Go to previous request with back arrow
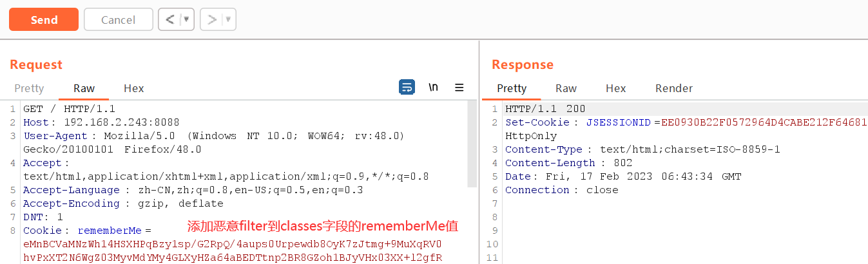 (169, 20)
